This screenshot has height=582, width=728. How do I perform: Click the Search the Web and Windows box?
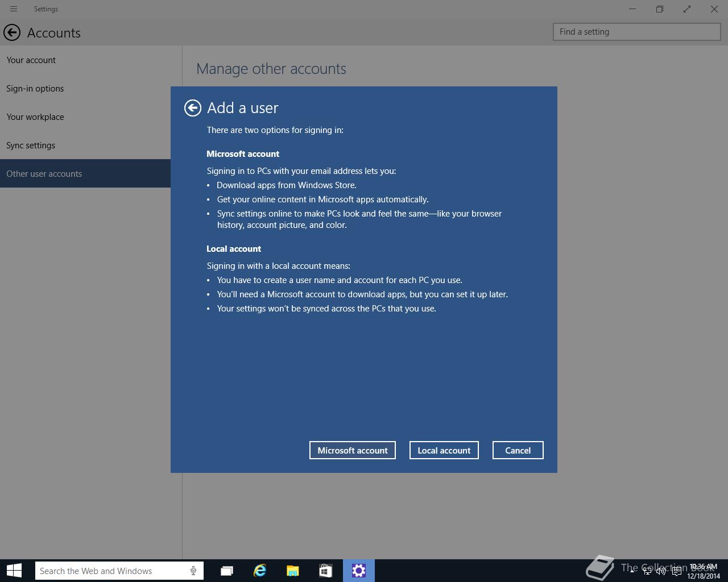coord(119,571)
